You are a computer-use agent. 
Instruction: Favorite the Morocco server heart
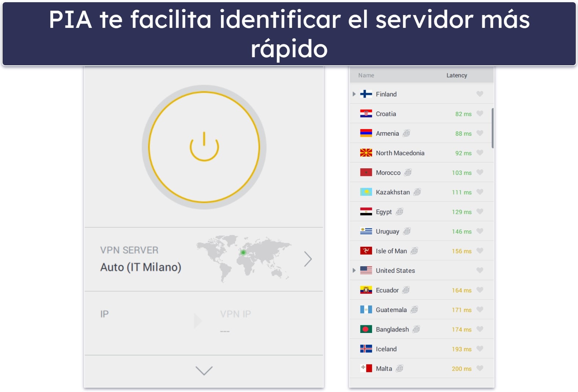pos(480,172)
